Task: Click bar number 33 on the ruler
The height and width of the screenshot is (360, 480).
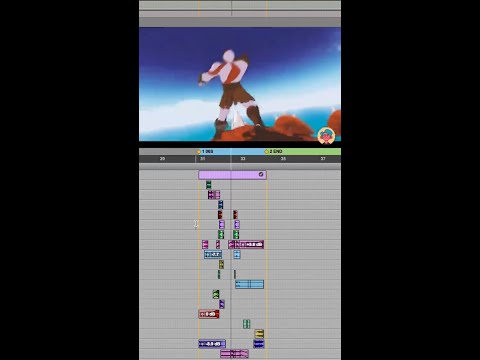Action: click(243, 159)
